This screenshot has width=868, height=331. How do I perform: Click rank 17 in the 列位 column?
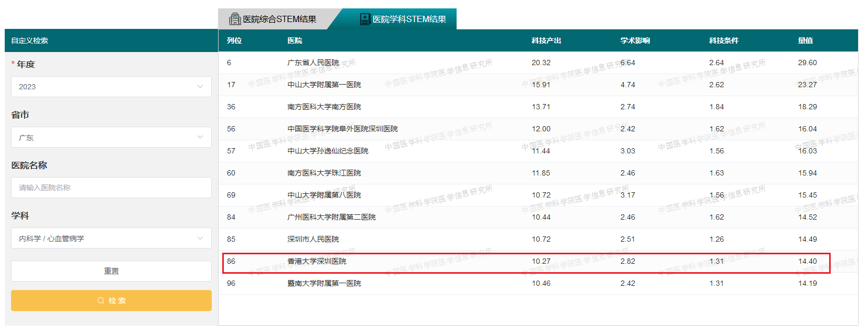pos(231,85)
